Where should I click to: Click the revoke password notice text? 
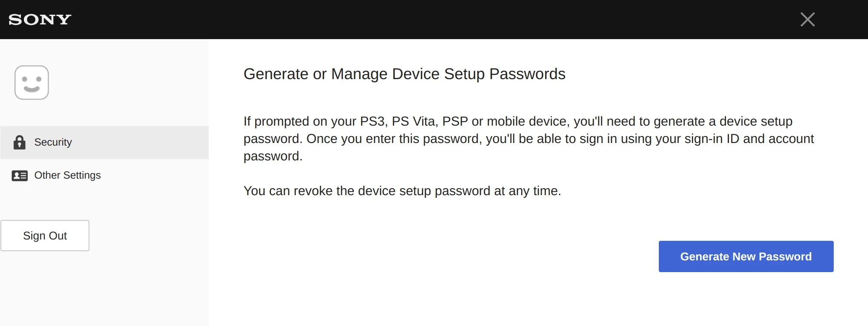(403, 190)
